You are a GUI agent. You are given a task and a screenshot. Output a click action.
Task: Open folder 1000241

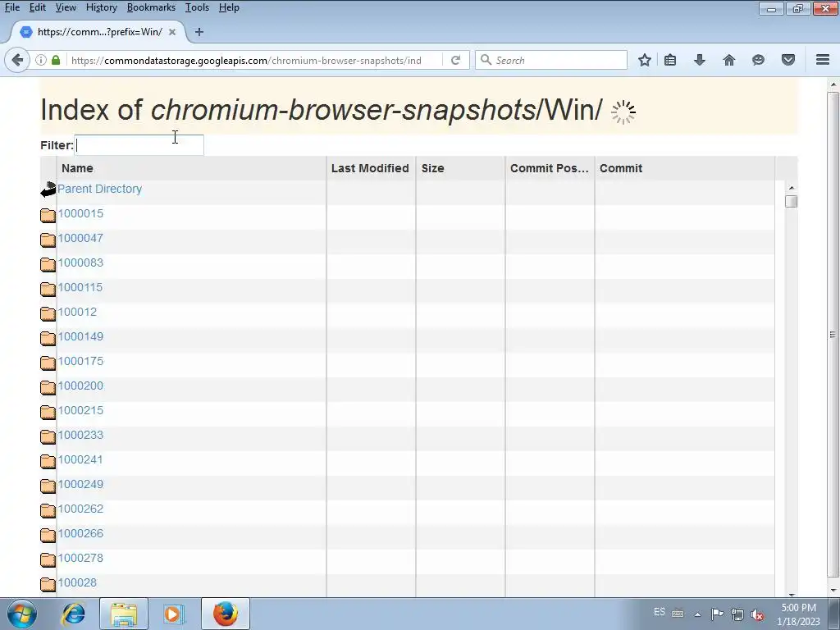pyautogui.click(x=80, y=459)
